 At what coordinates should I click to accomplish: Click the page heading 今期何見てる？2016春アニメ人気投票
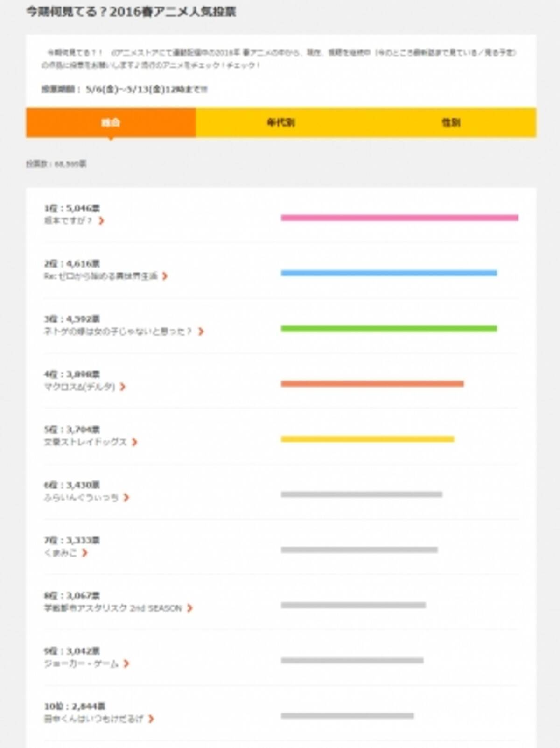[x=131, y=12]
